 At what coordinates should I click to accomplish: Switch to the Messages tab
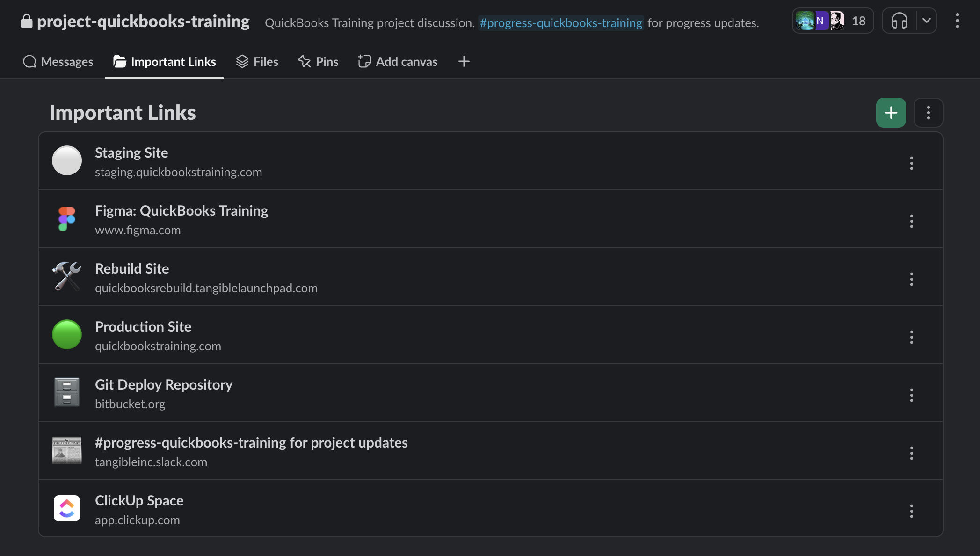[x=58, y=62]
